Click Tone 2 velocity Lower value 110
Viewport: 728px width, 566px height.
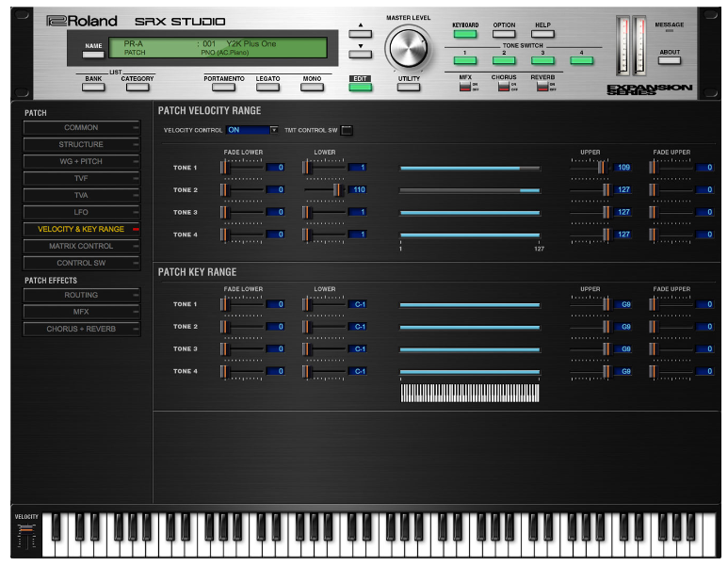pos(358,190)
